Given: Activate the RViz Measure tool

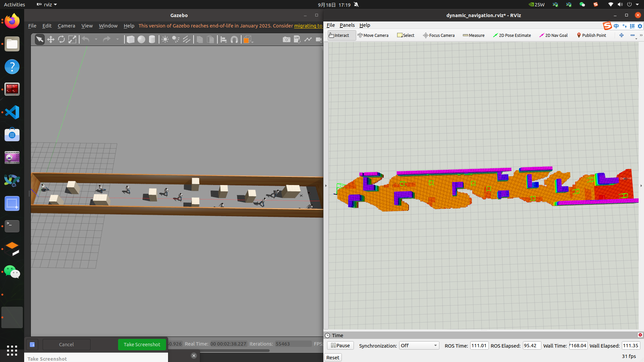Looking at the screenshot, I should coord(474,35).
